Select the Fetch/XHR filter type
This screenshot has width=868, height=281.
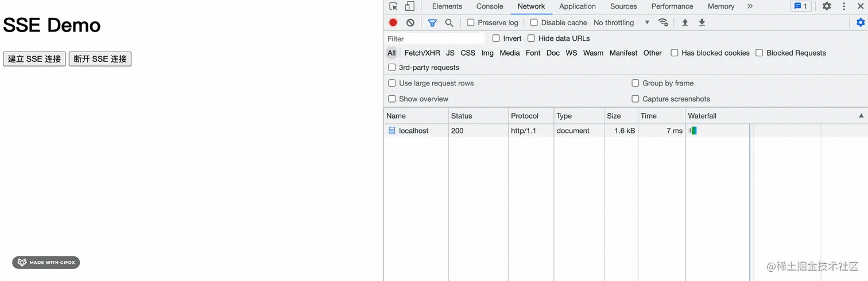[422, 53]
